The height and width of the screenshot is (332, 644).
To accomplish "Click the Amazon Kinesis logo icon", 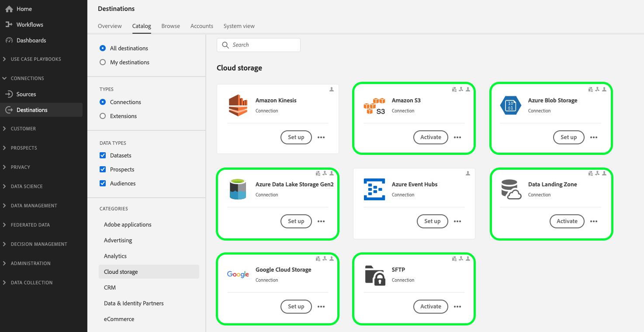I will click(x=238, y=105).
